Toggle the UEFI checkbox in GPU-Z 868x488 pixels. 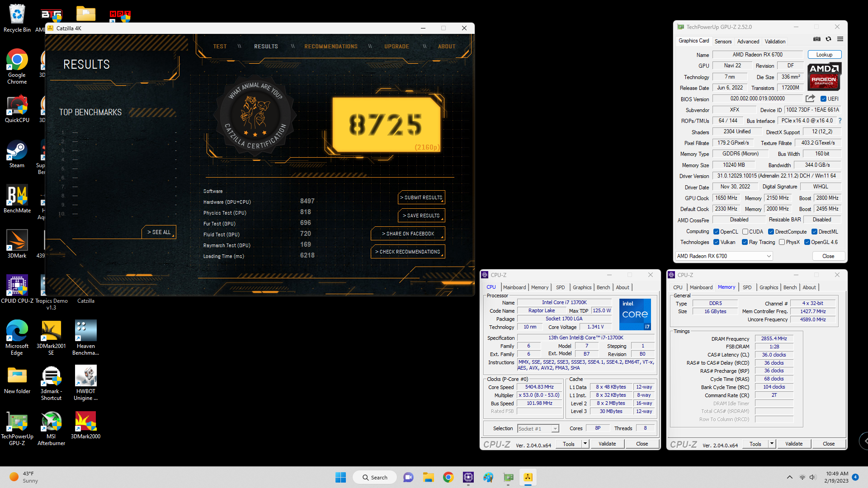pos(823,99)
